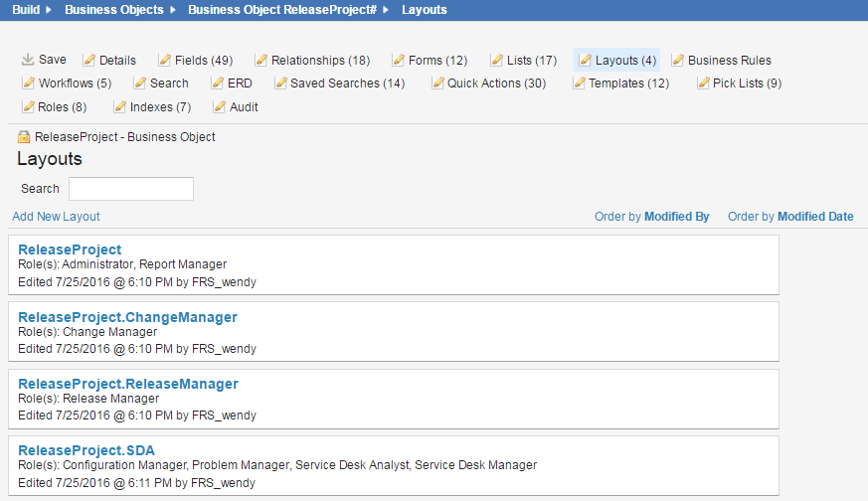Image resolution: width=868 pixels, height=501 pixels.
Task: Click Add New Layout link
Action: click(57, 217)
